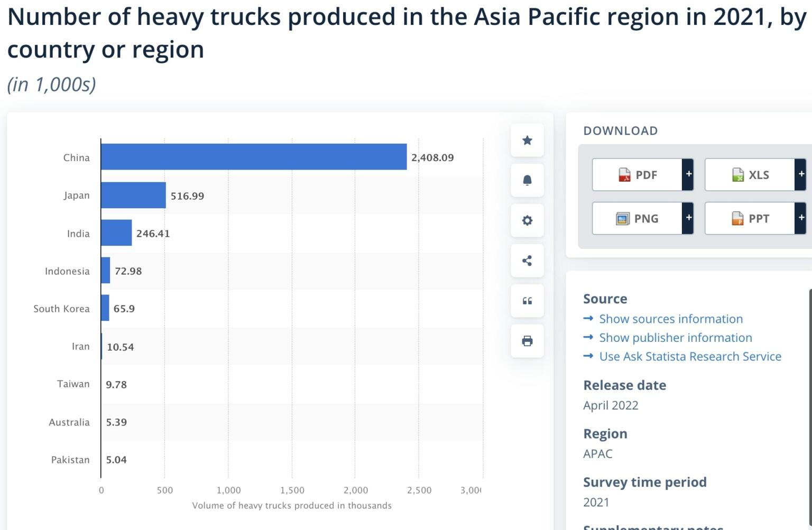Expand extra options next to PDF
Screen dimensions: 812x530
(x=688, y=174)
